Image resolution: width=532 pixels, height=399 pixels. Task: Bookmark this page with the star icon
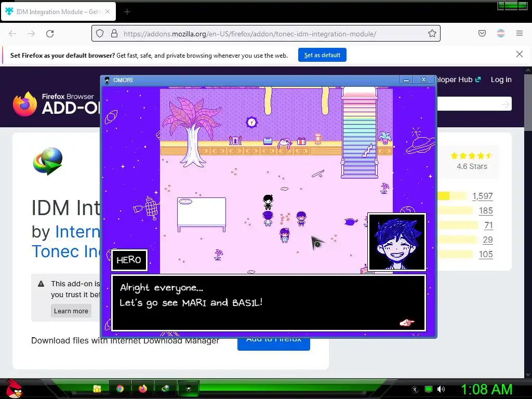point(432,34)
